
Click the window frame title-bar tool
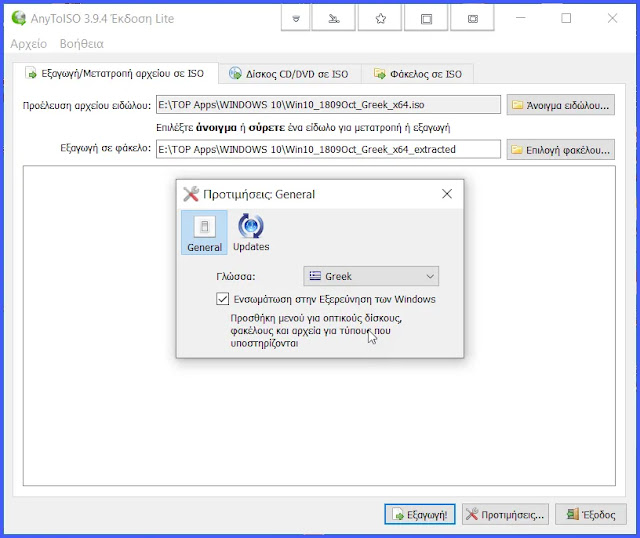point(426,19)
